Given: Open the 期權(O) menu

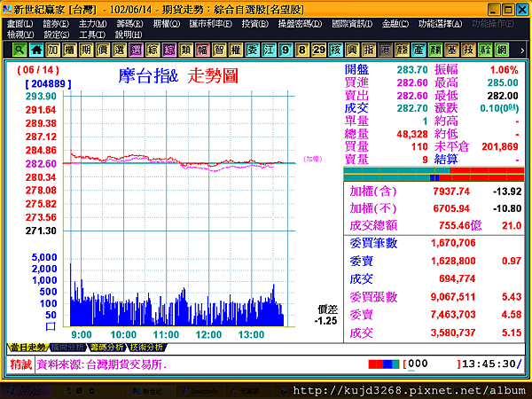Looking at the screenshot, I should click(x=167, y=24).
